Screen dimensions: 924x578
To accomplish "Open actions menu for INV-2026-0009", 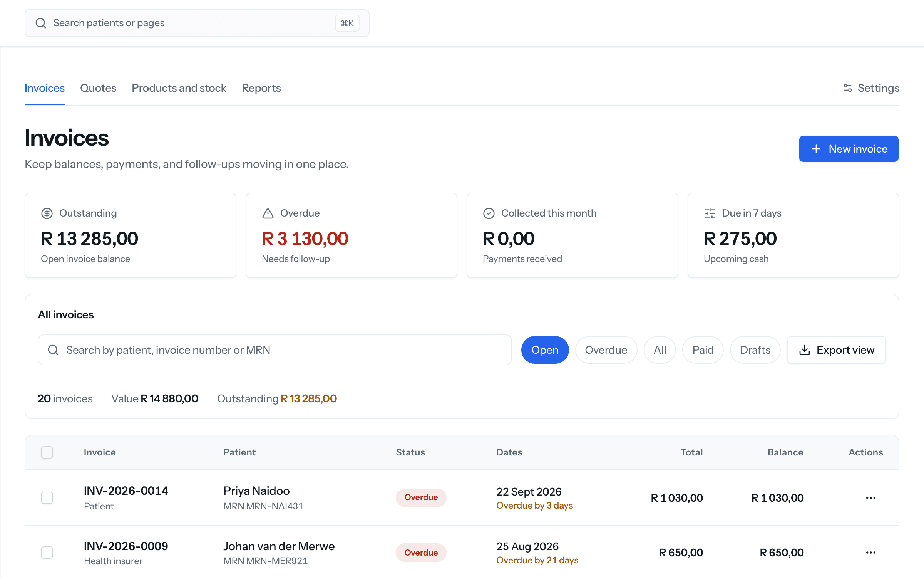I will coord(871,553).
